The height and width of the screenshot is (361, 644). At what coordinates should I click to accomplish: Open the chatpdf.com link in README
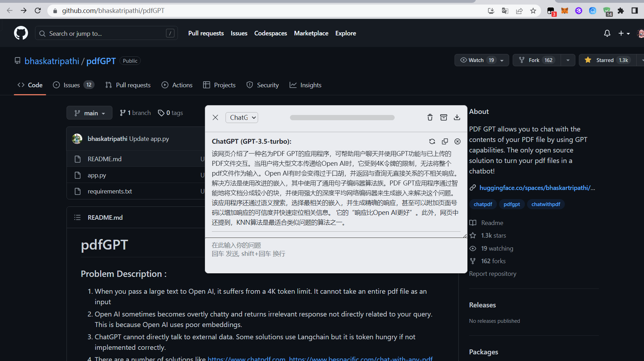(247, 358)
